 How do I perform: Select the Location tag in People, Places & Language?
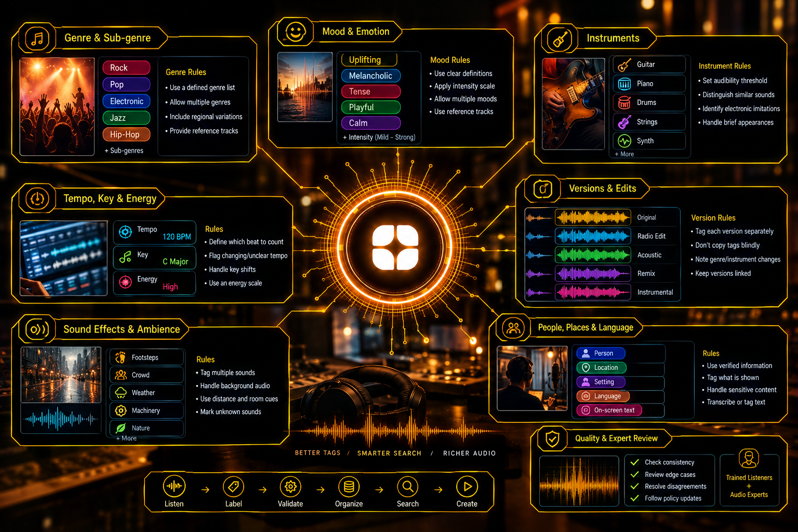602,368
